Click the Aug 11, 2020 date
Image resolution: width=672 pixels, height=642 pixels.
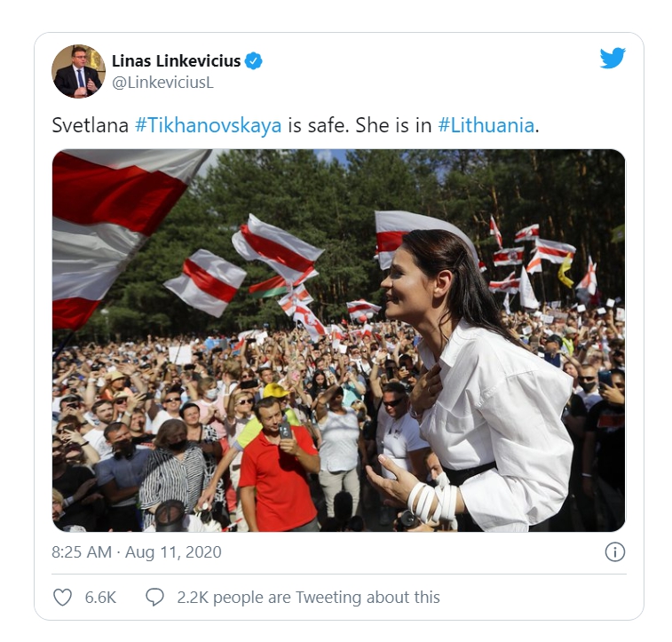coord(173,552)
